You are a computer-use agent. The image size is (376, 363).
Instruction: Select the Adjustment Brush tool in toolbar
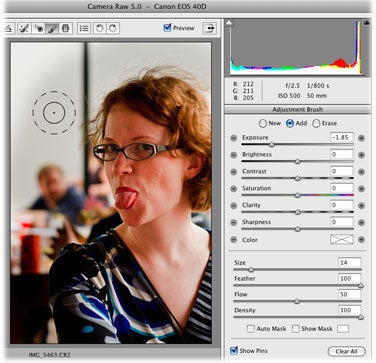click(52, 28)
